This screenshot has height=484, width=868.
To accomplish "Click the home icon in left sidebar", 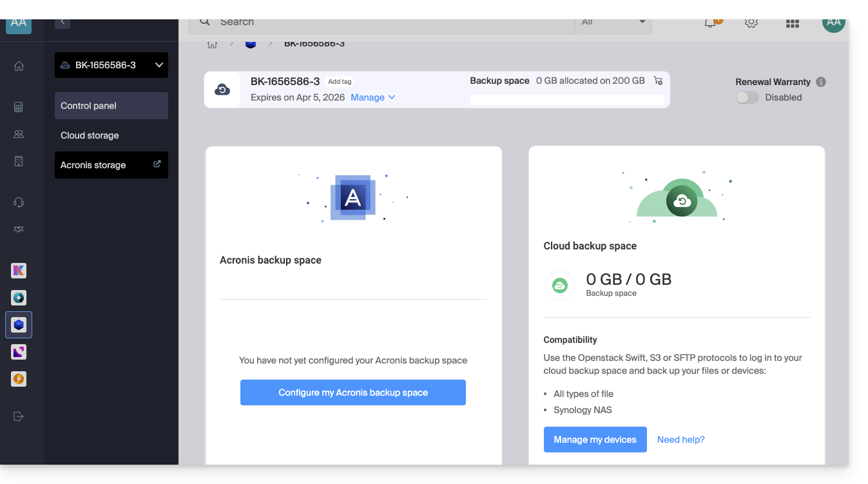I will coord(19,66).
